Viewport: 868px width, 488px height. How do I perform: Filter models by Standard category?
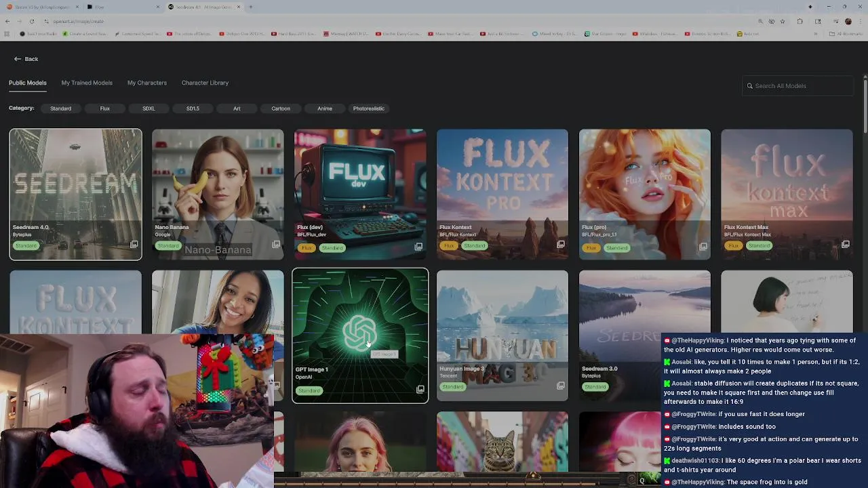(x=60, y=108)
